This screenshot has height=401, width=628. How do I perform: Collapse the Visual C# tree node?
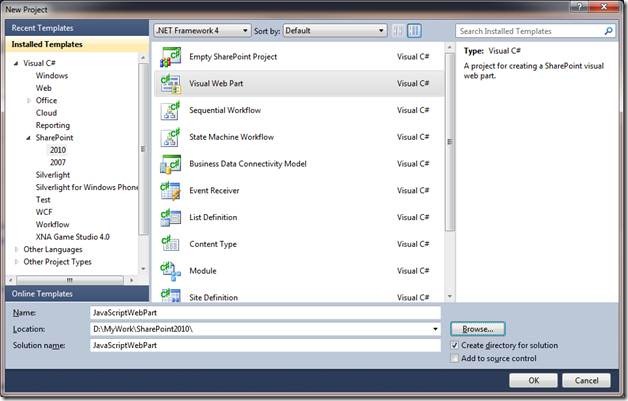pyautogui.click(x=16, y=63)
